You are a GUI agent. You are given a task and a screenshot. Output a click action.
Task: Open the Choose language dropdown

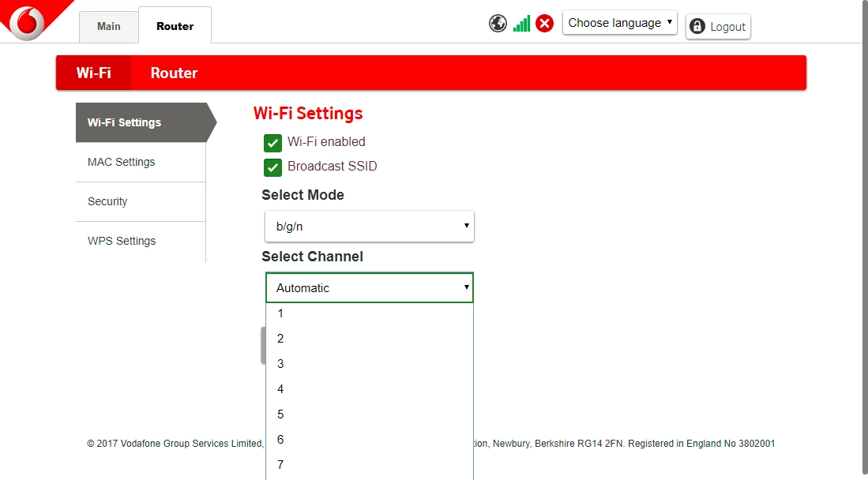(x=619, y=22)
